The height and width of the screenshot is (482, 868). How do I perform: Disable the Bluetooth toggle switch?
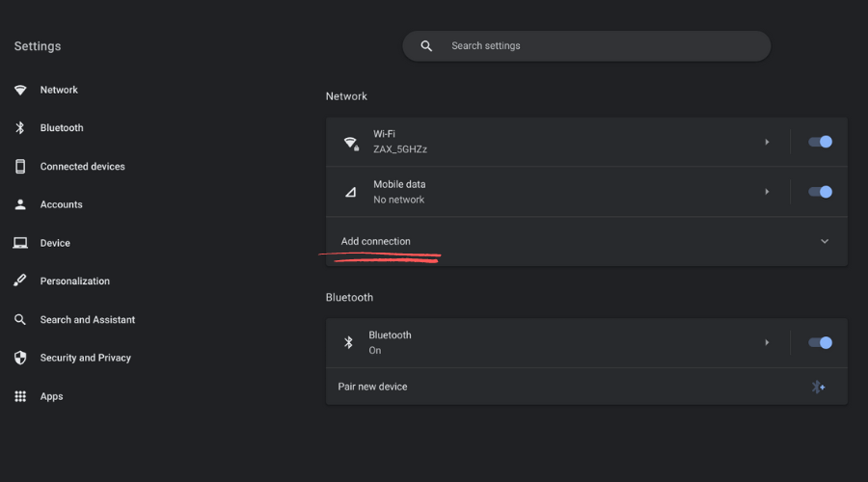[820, 342]
